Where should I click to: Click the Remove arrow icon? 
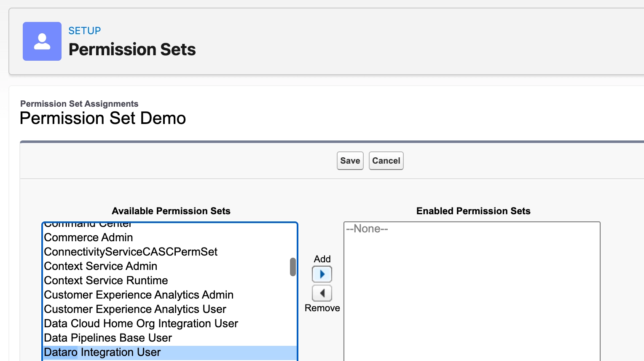pyautogui.click(x=322, y=293)
